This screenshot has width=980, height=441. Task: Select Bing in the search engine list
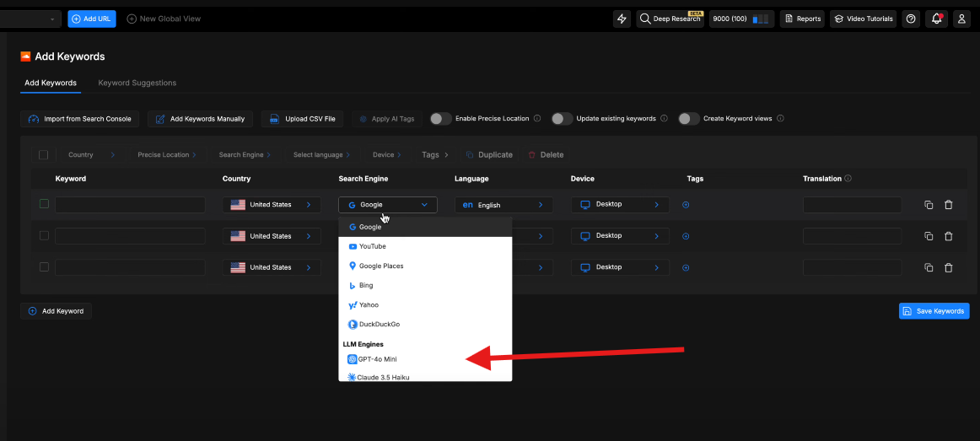[x=425, y=286]
